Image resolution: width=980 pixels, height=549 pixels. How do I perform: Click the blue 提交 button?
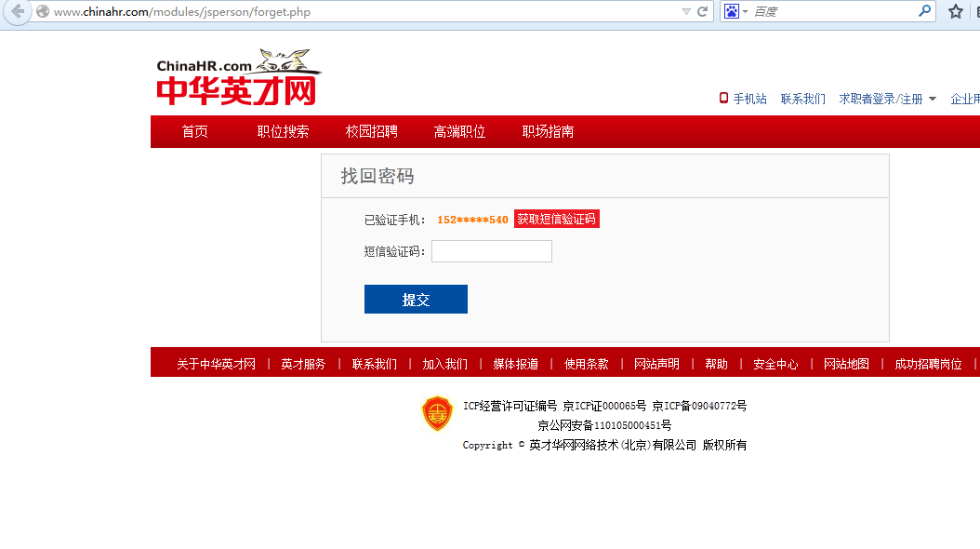pyautogui.click(x=416, y=299)
